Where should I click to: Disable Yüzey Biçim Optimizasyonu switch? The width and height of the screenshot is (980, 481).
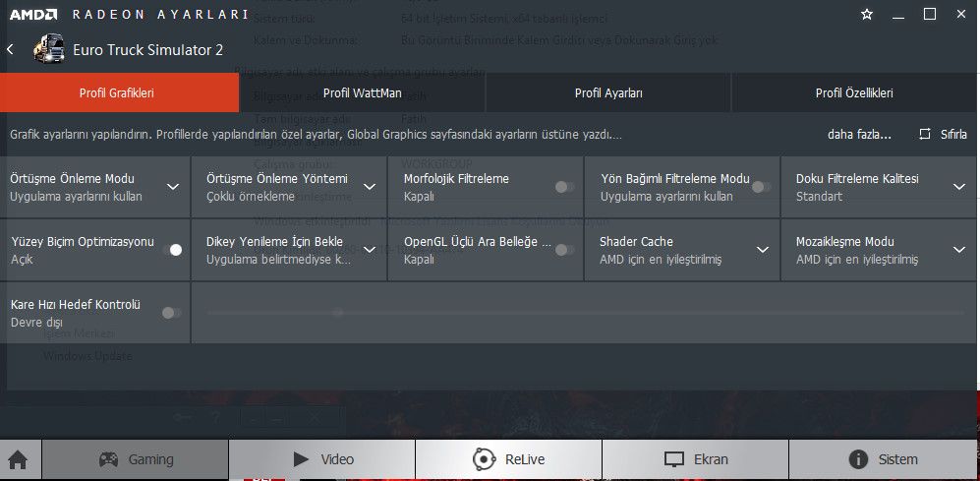point(172,250)
